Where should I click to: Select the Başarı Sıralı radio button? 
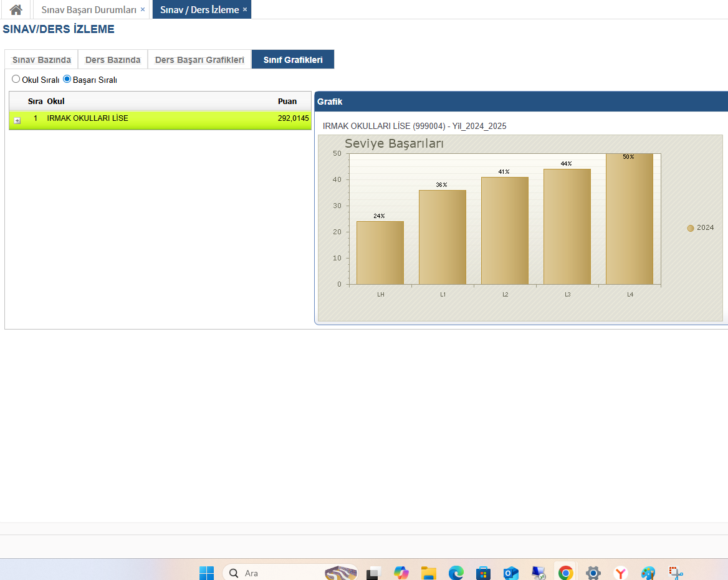click(x=67, y=79)
